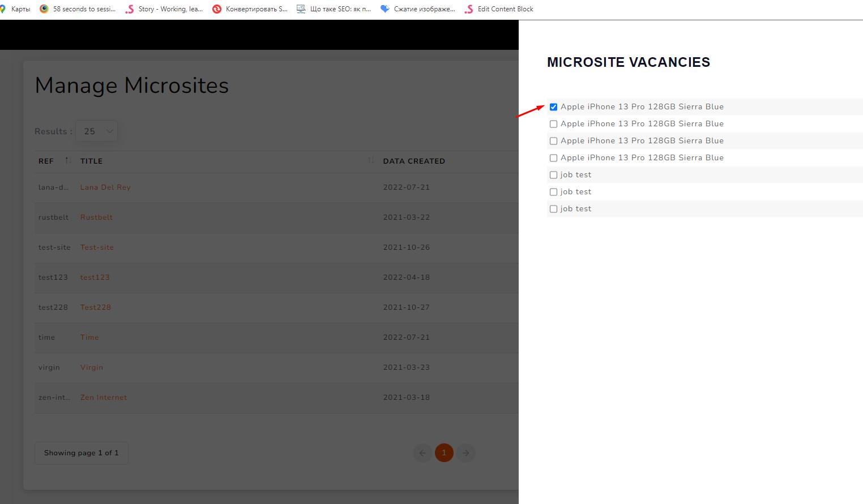Click the TITLE column header label
Screen dimensions: 863x504
(91, 161)
